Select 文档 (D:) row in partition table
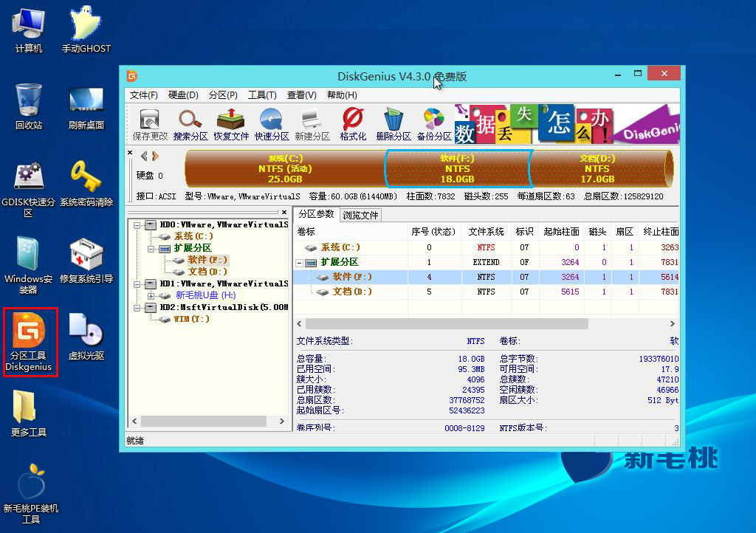Viewport: 756px width, 533px height. point(487,292)
